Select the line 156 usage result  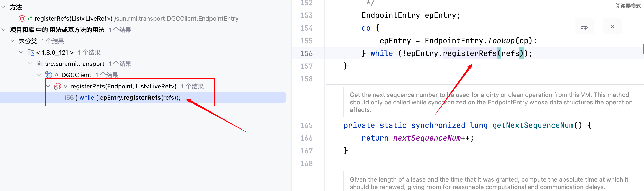click(121, 98)
